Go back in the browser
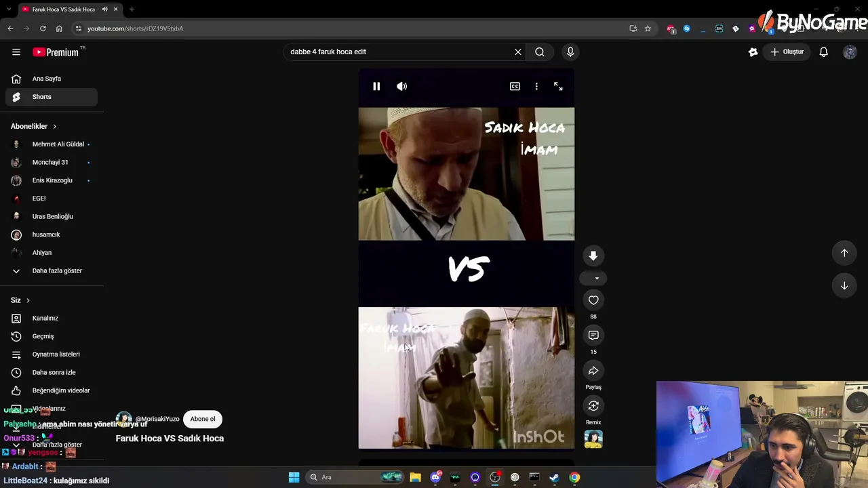This screenshot has height=488, width=868. (10, 28)
